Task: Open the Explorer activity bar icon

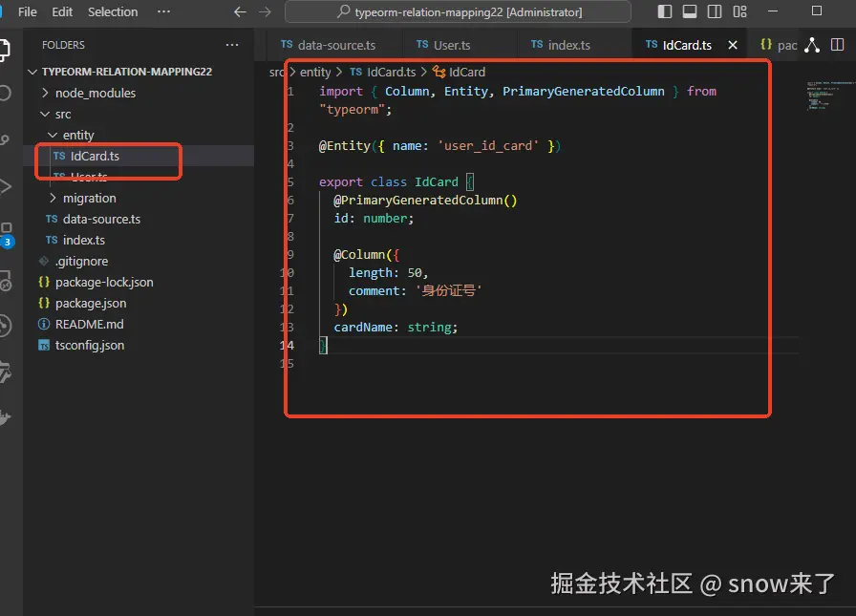Action: click(5, 50)
